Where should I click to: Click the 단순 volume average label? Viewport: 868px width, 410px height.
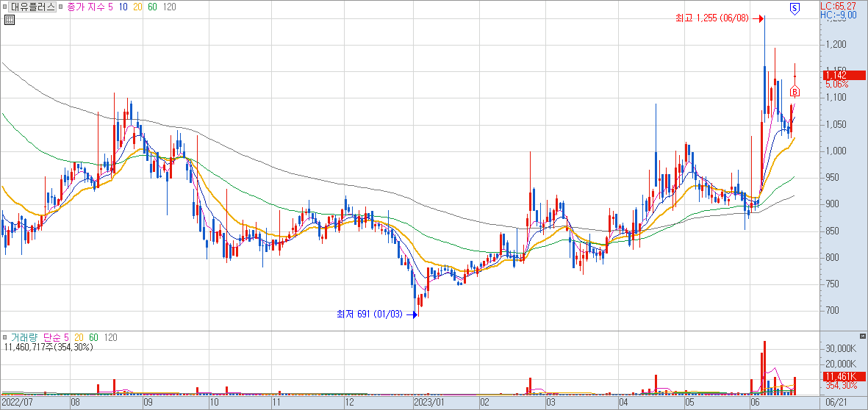[x=51, y=337]
